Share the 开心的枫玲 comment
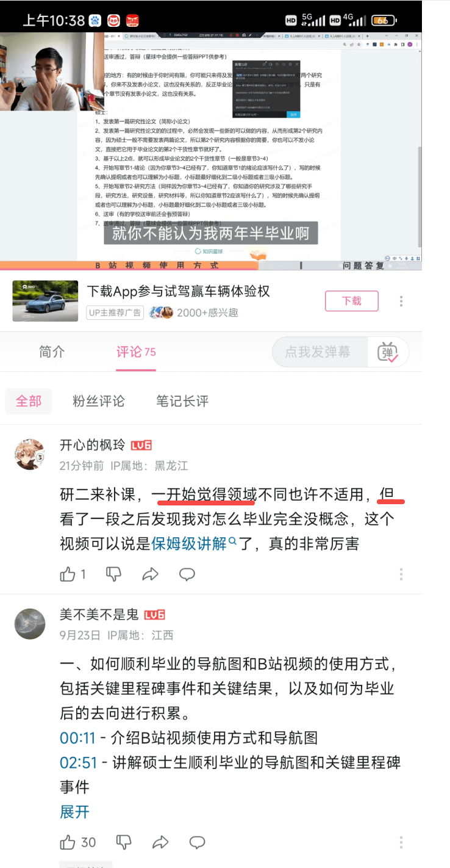 coord(150,574)
